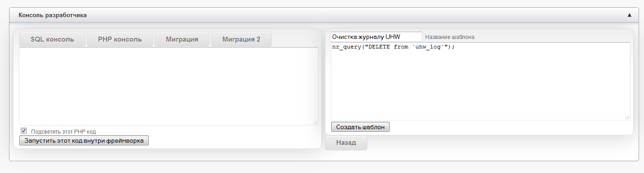Collapse the Консоль разработчика panel with the triangle
The image size is (644, 173).
[x=629, y=15]
